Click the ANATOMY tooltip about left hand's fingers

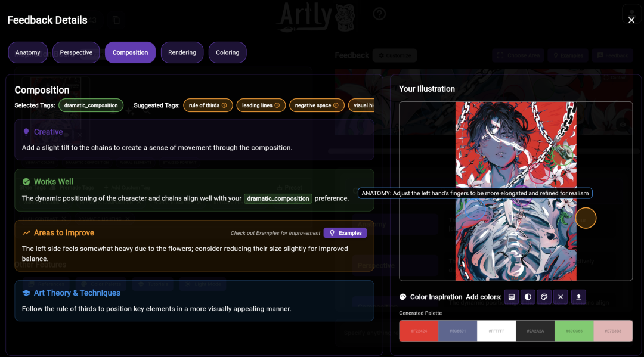coord(475,193)
